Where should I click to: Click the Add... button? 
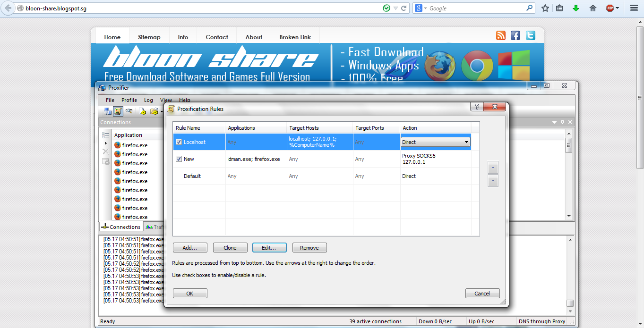click(190, 248)
